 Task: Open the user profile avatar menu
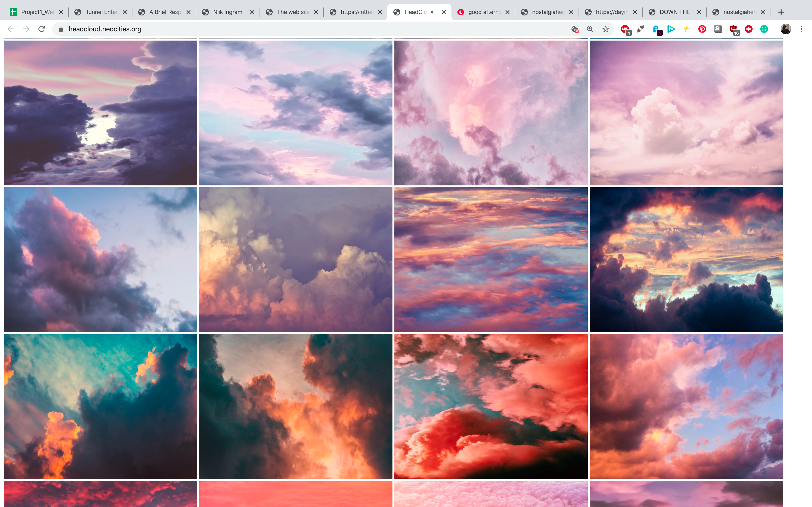pos(785,29)
